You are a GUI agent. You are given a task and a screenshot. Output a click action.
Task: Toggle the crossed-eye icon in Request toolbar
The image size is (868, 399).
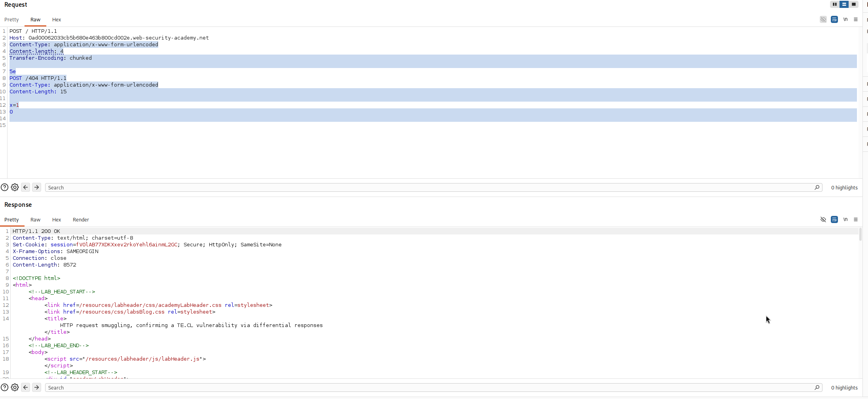(x=823, y=19)
